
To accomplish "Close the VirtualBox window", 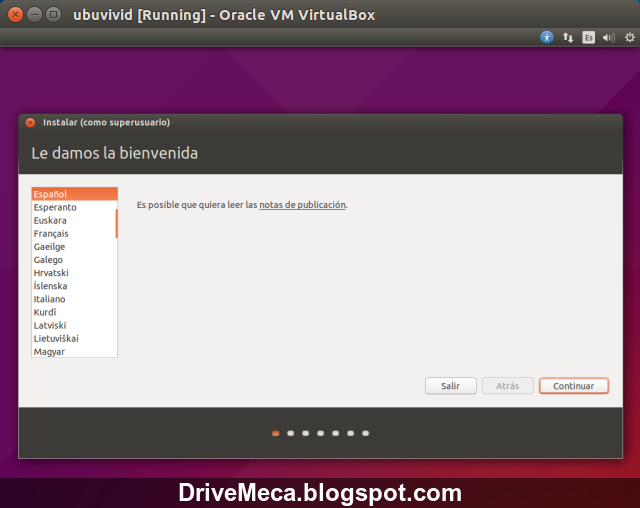I will [x=15, y=15].
